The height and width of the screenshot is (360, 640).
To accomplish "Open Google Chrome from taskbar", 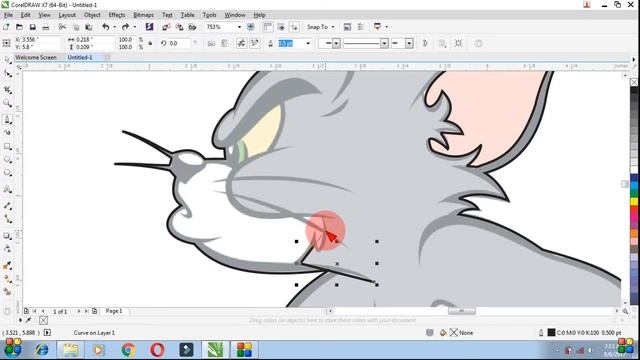I will click(128, 350).
